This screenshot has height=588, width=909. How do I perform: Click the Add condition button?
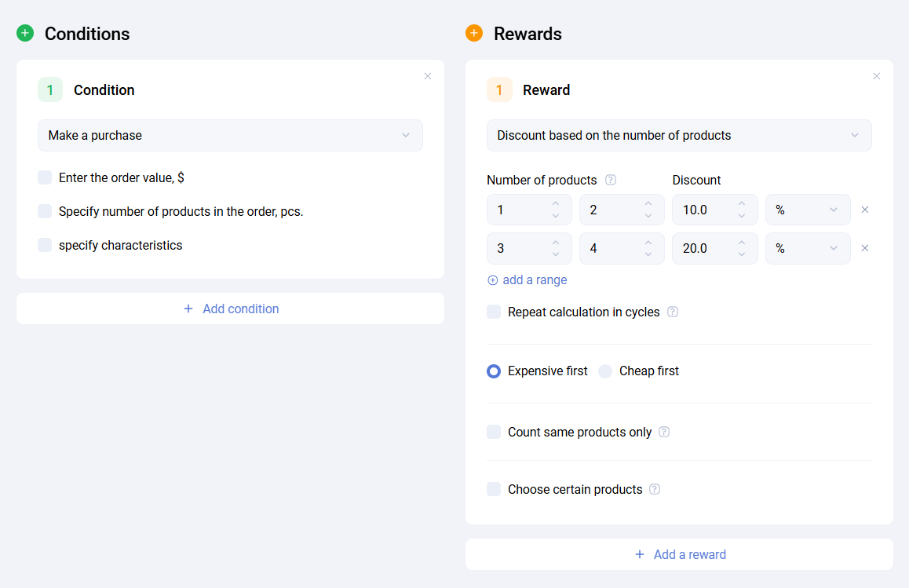(x=230, y=309)
